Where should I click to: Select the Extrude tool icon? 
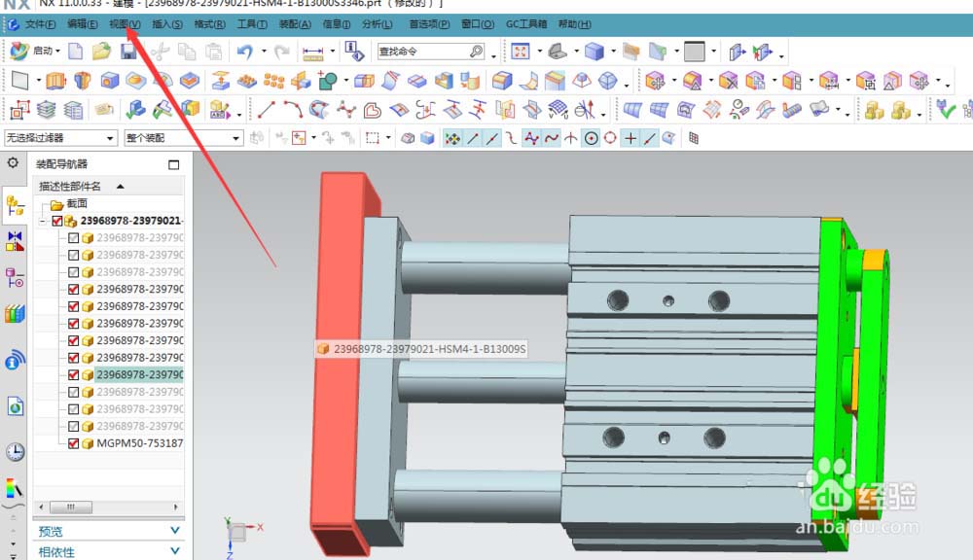coord(55,81)
